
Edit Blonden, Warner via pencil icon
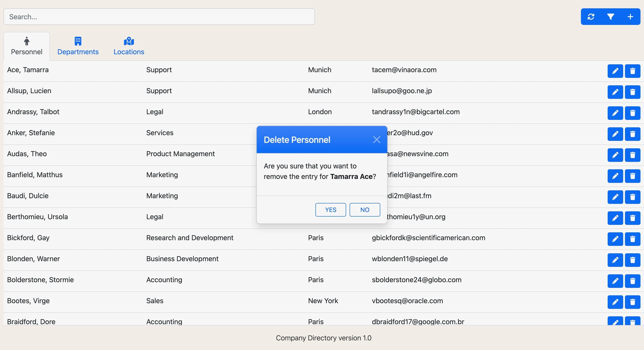click(x=615, y=260)
